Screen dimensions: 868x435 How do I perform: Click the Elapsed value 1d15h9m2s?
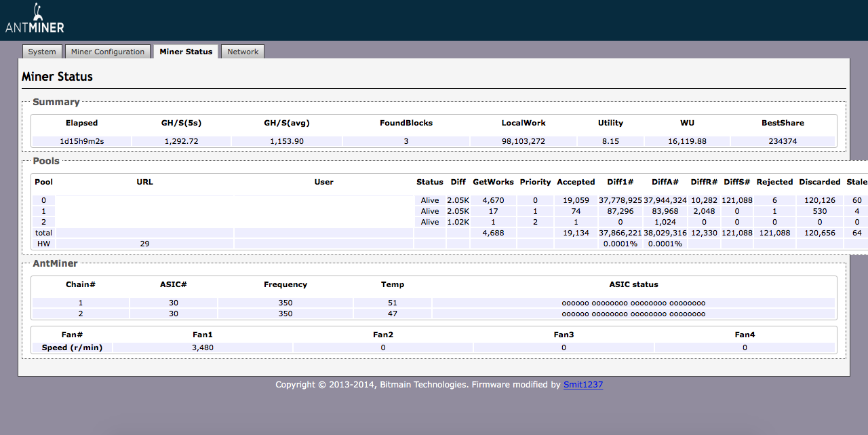[81, 141]
